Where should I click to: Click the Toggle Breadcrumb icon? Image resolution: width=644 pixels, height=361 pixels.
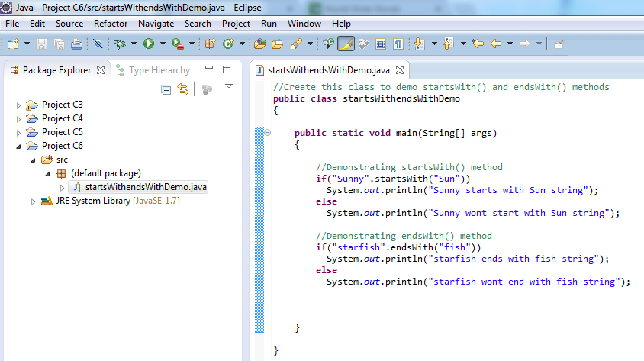(x=328, y=44)
